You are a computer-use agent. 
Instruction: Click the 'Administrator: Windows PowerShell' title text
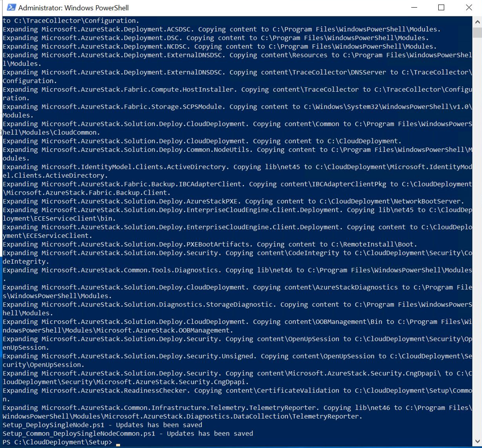point(73,8)
